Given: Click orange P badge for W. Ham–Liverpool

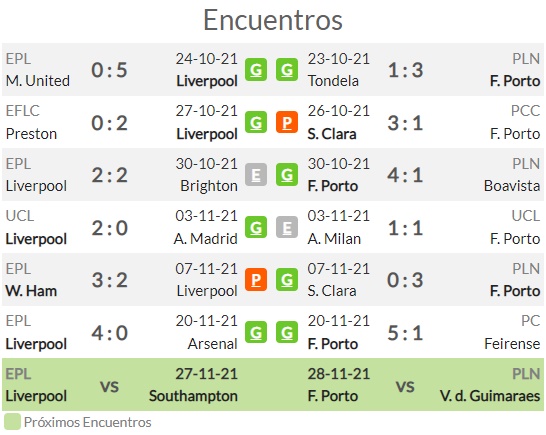Looking at the screenshot, I should 256,280.
